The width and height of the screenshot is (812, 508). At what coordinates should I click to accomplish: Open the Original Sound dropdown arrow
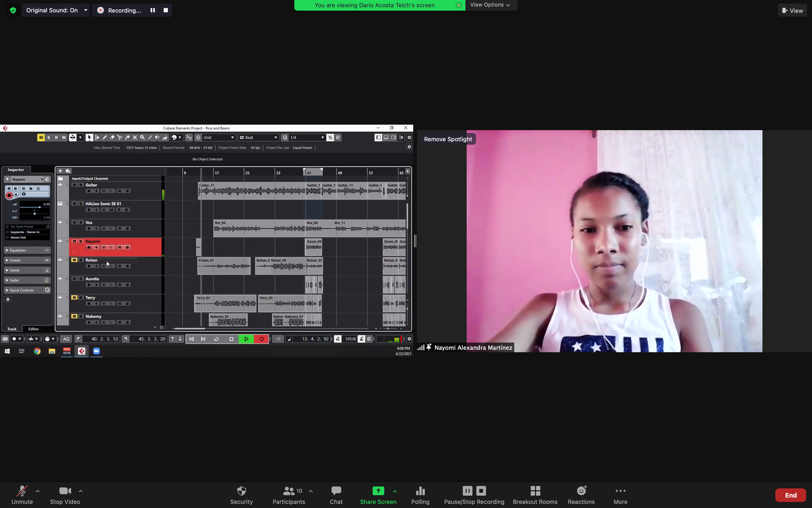click(86, 10)
